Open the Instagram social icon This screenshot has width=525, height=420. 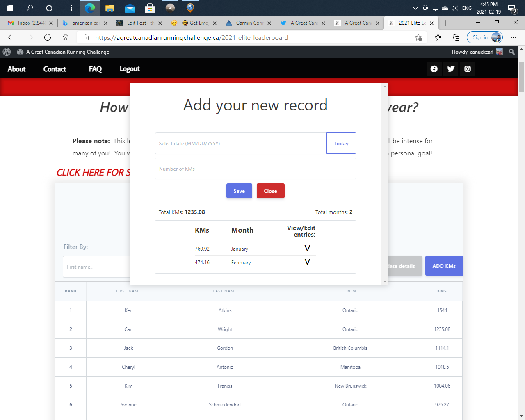[x=468, y=69]
